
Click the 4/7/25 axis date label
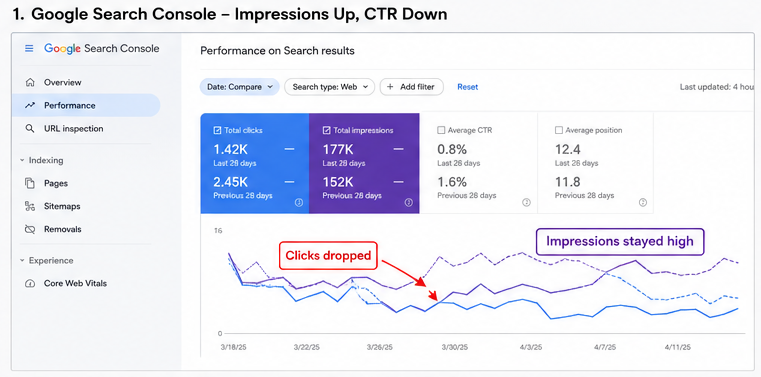[x=605, y=347]
